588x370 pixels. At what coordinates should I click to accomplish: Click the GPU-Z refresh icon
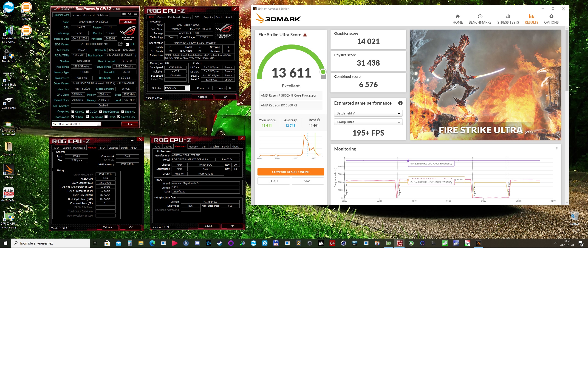[x=130, y=14]
